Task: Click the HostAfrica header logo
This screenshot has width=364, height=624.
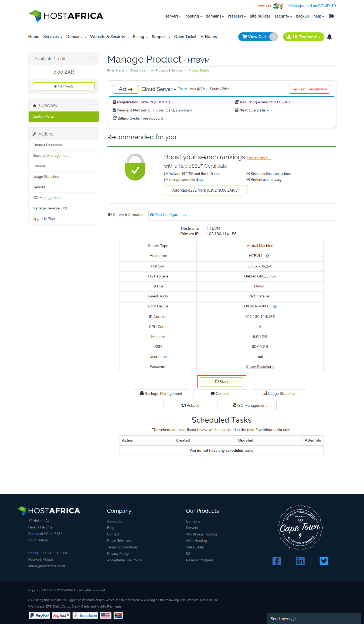Action: tap(66, 16)
